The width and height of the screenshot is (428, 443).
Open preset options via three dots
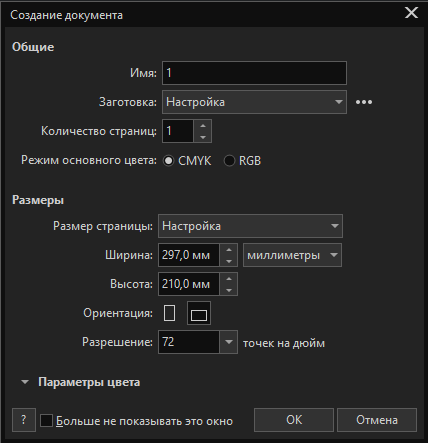[x=364, y=102]
